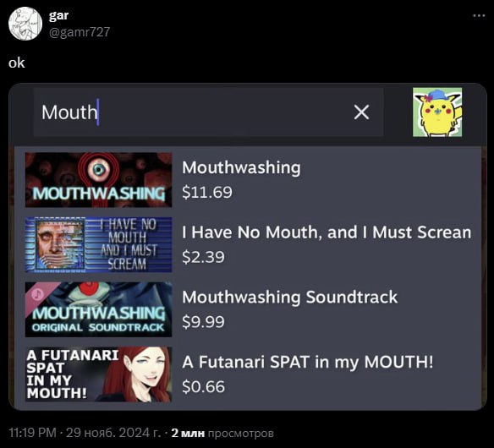Click the $2.39 price entry

point(203,257)
